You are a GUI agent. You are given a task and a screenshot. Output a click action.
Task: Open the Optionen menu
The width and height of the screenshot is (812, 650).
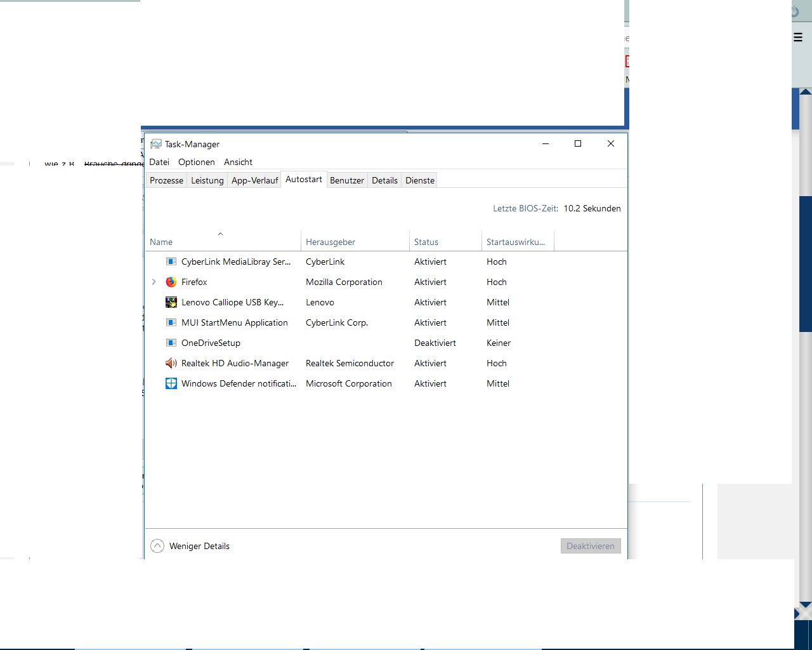197,162
